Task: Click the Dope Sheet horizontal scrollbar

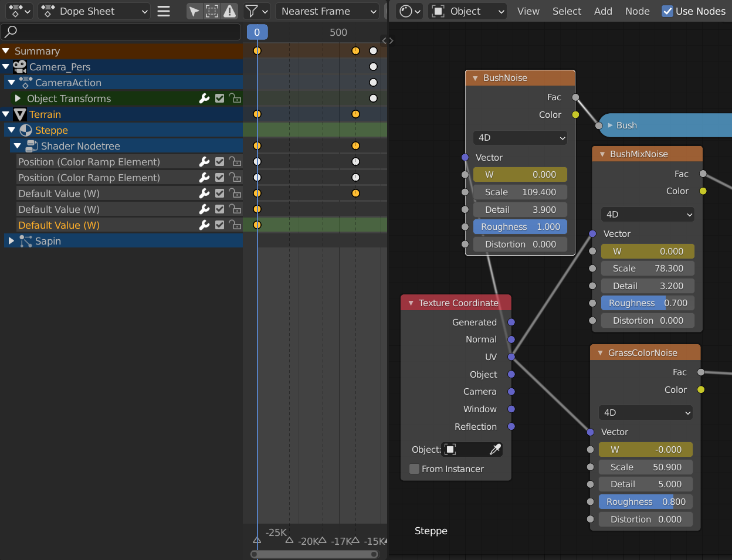Action: [314, 554]
